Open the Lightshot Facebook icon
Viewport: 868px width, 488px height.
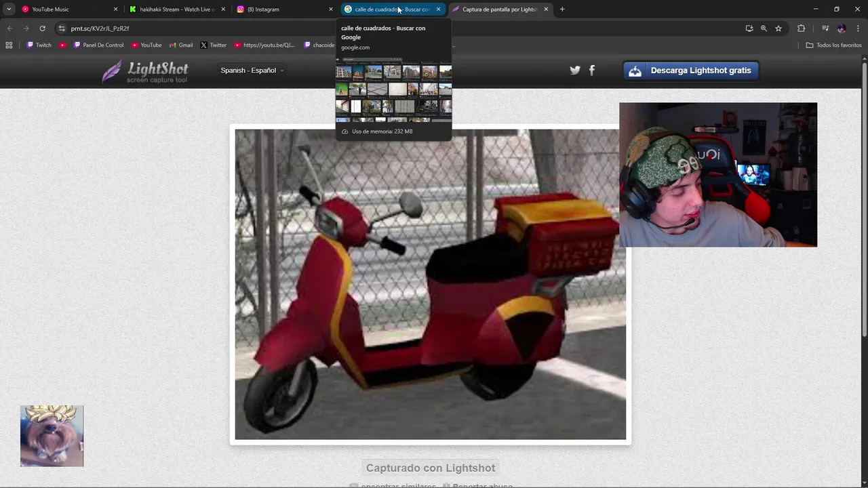[x=592, y=70]
